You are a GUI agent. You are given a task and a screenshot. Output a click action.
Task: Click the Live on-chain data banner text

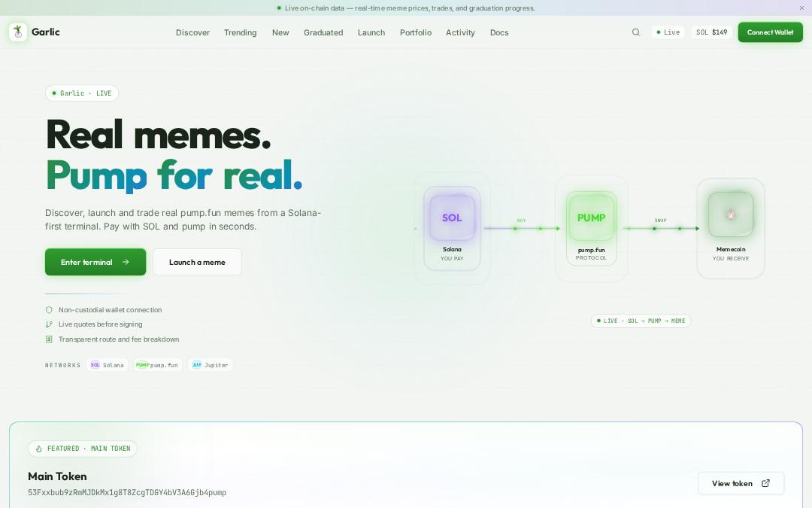click(410, 8)
